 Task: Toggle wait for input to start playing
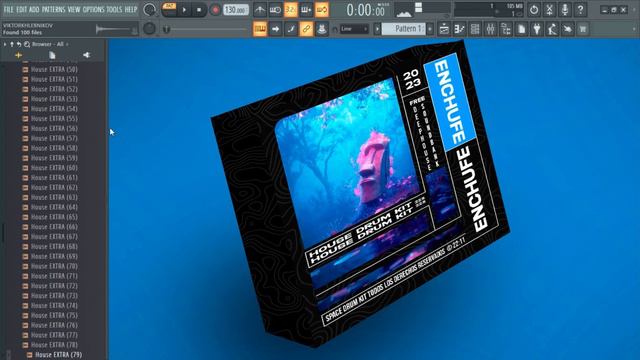[x=275, y=9]
